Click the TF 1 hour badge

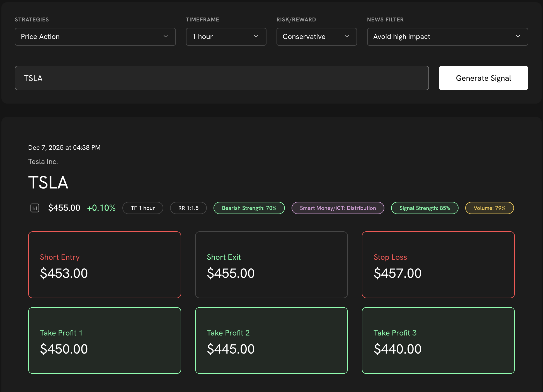[143, 208]
